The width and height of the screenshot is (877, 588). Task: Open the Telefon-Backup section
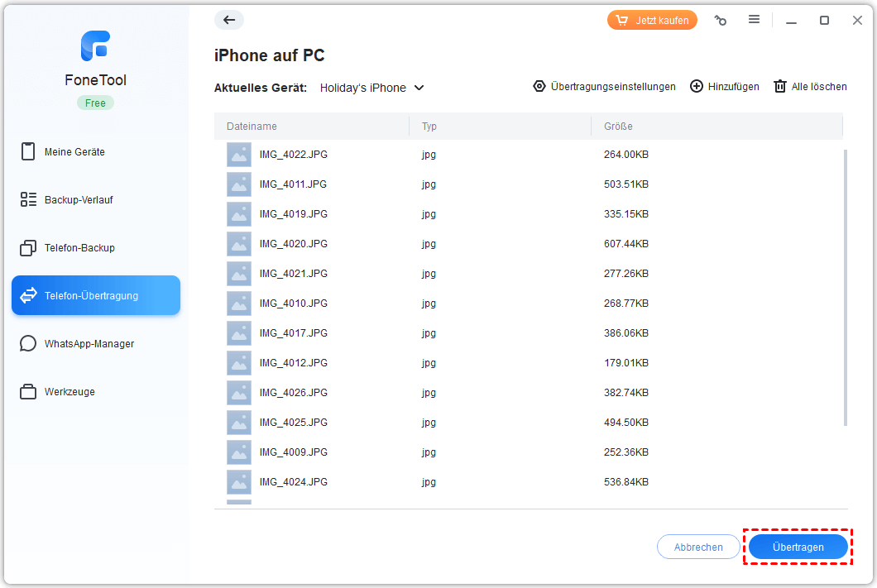pos(79,248)
